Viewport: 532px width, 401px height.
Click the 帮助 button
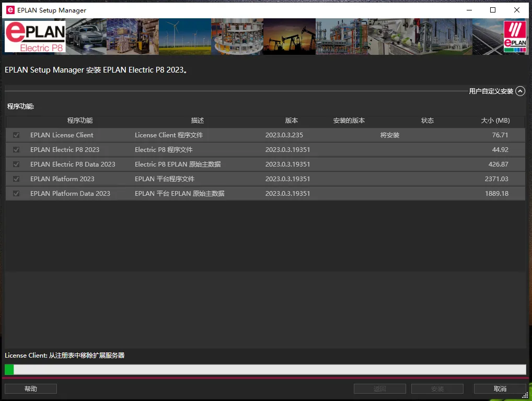coord(31,389)
